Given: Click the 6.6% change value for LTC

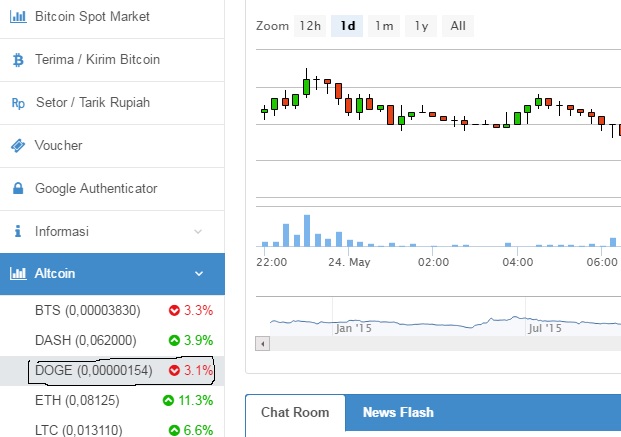Looking at the screenshot, I should (x=198, y=430).
